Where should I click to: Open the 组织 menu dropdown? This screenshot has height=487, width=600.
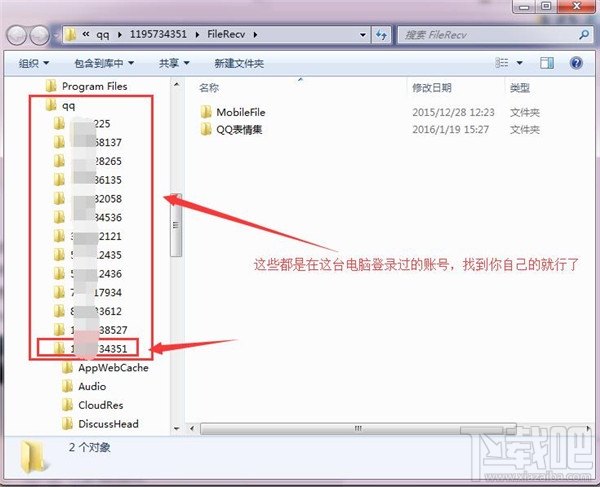click(x=34, y=63)
